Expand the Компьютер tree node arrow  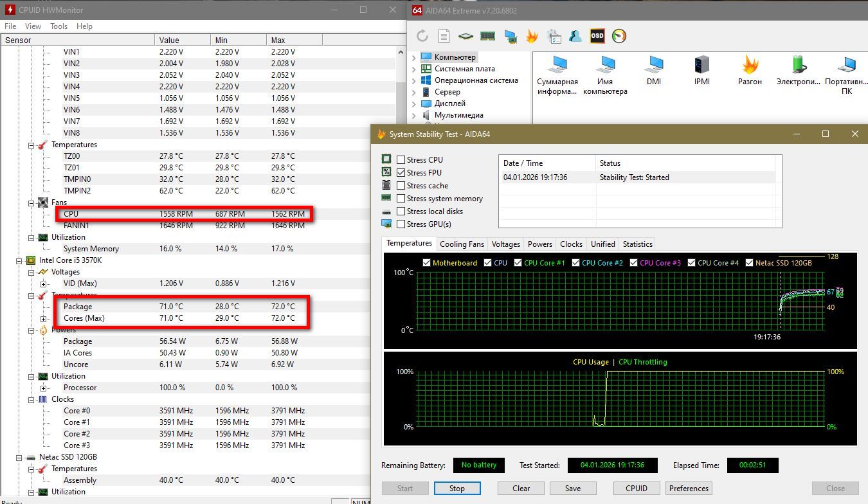[x=414, y=57]
